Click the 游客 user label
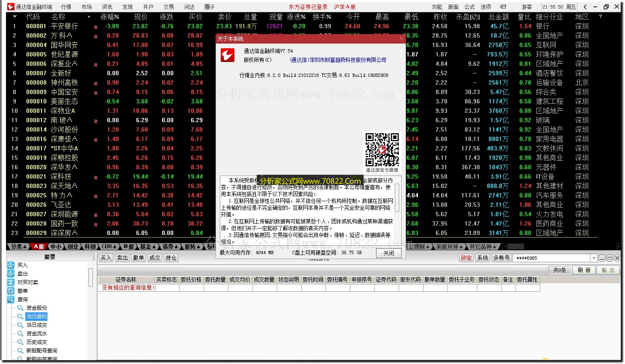This screenshot has height=364, width=625. [527, 7]
